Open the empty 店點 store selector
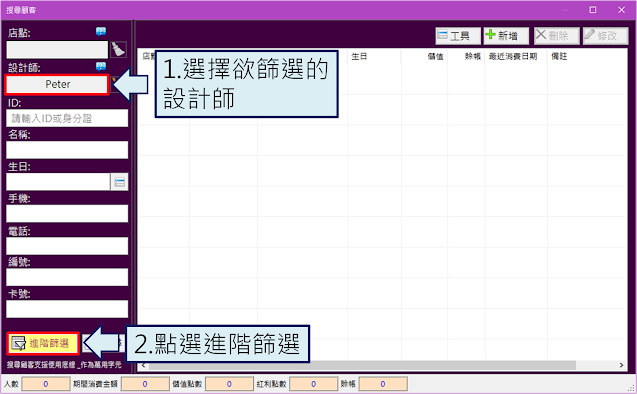 [57, 50]
